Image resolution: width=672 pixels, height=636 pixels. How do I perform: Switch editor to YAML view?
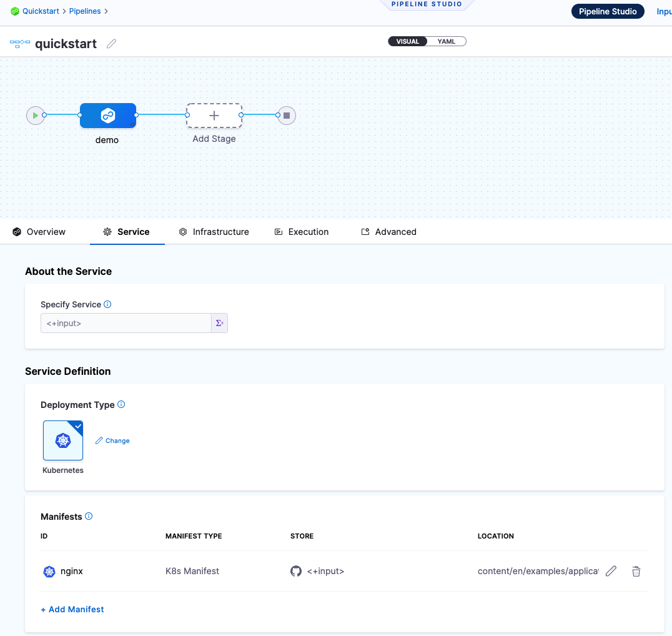pyautogui.click(x=446, y=42)
